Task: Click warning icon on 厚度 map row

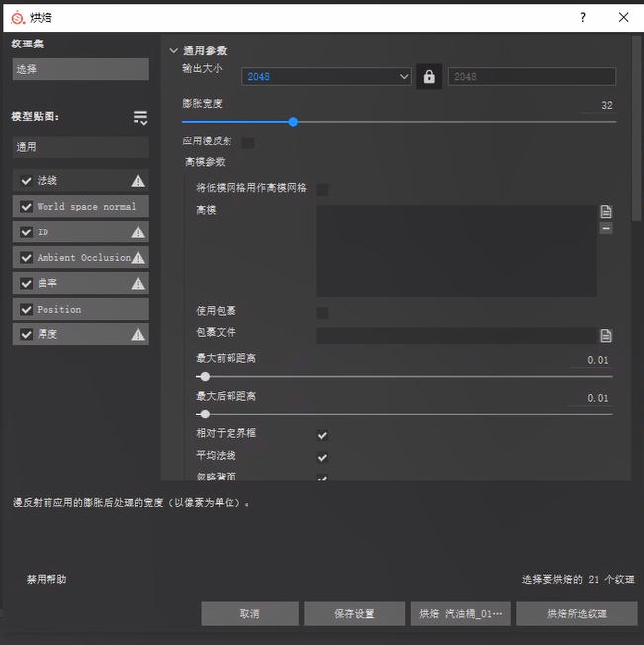Action: click(x=138, y=335)
